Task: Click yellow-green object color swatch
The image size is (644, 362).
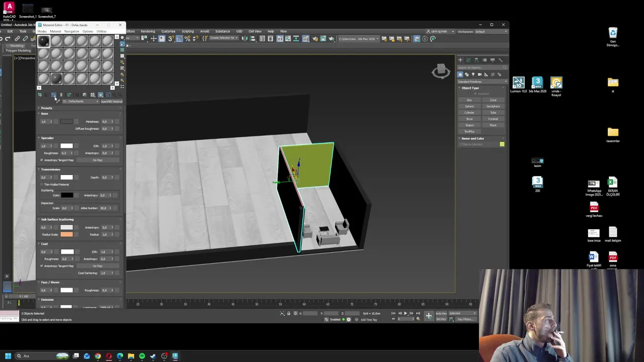Action: pyautogui.click(x=502, y=144)
